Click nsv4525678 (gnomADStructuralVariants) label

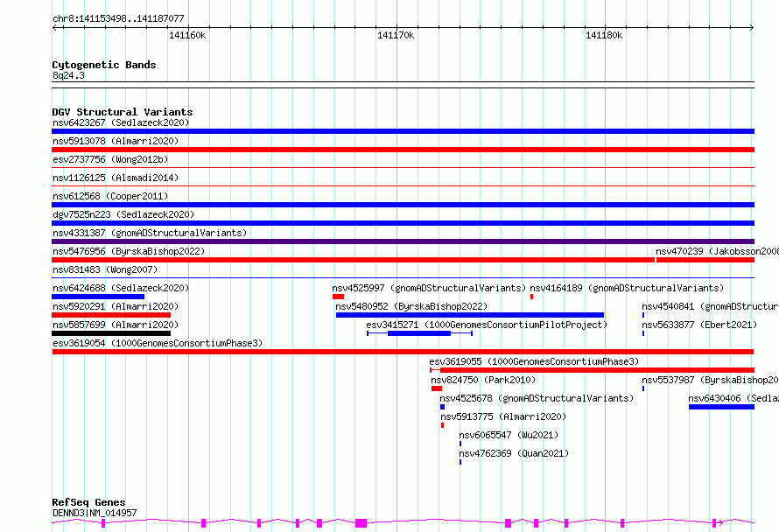point(537,398)
